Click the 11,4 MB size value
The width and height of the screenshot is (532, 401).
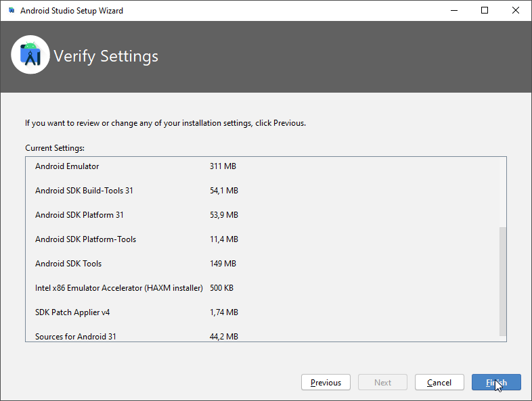(x=224, y=239)
